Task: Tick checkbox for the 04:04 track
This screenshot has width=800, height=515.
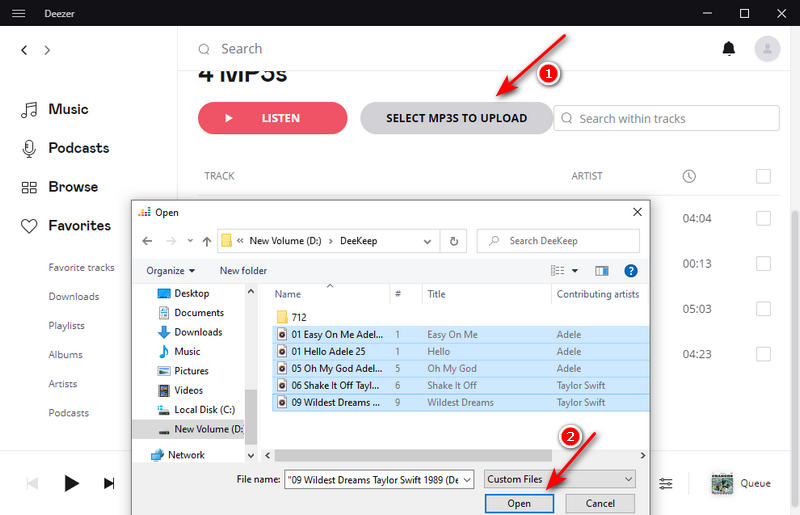Action: 763,218
